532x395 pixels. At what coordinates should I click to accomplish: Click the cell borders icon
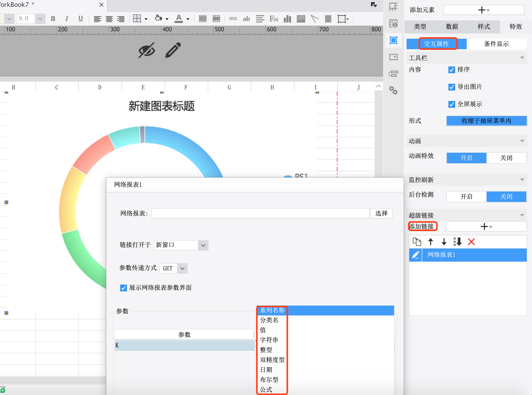(137, 19)
